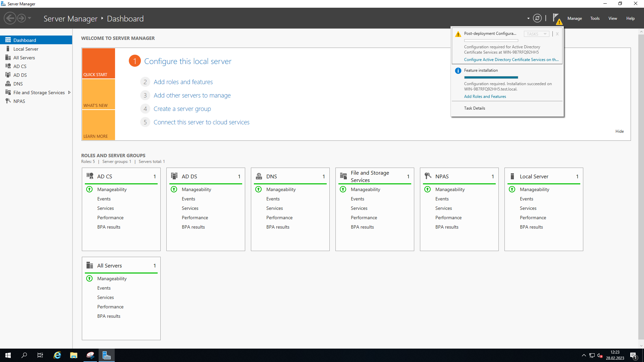The width and height of the screenshot is (644, 362).
Task: Open Events in the AD CS tile
Action: [104, 199]
